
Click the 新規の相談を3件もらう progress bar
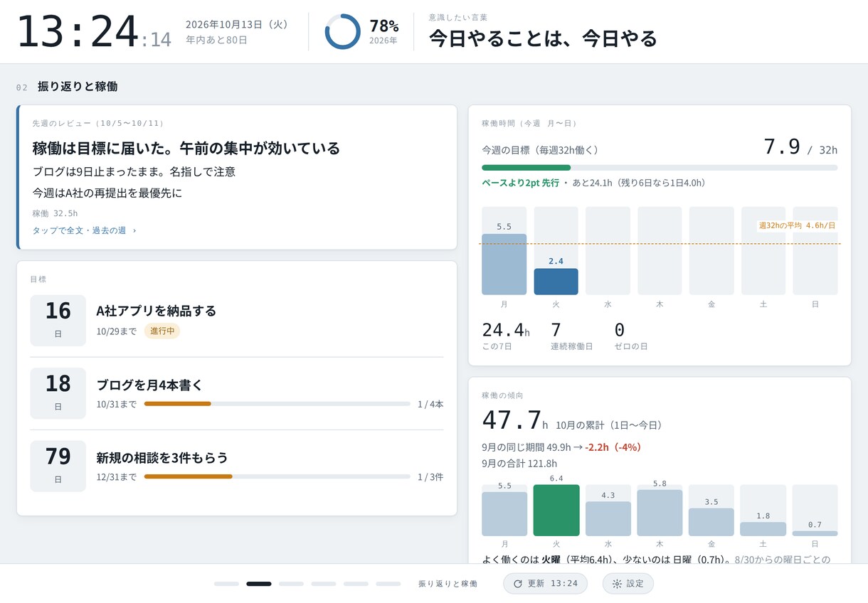click(277, 476)
